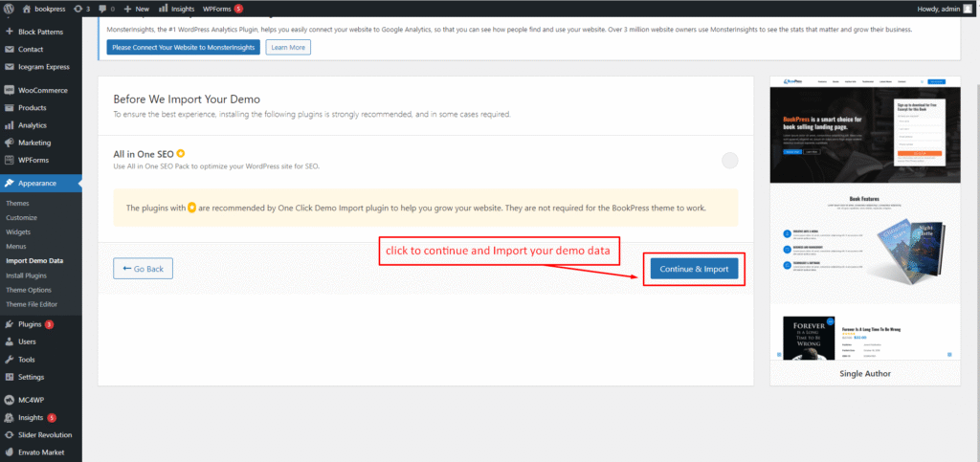This screenshot has width=980, height=462.
Task: Open Theme Options submenu item
Action: click(x=29, y=290)
